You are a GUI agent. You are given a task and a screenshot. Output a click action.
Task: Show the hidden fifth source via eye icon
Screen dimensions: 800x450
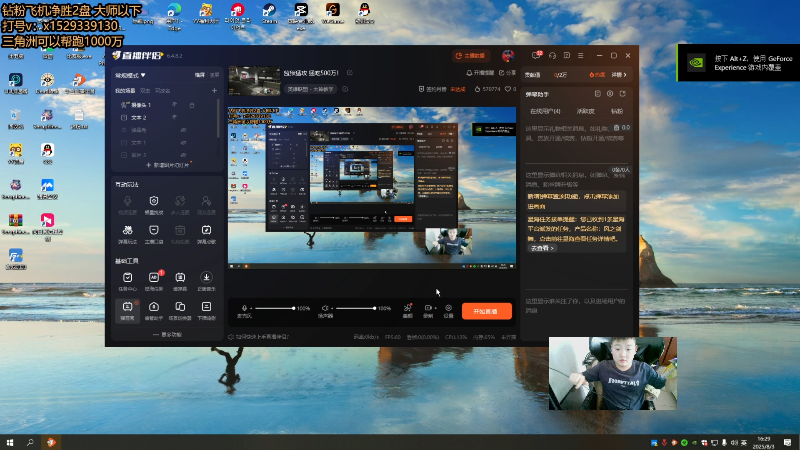point(183,155)
